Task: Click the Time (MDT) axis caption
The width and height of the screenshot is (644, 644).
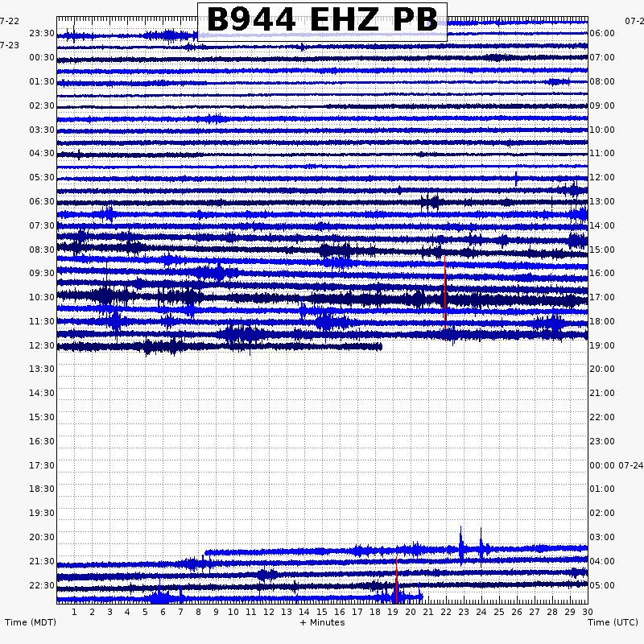Action: 31,622
